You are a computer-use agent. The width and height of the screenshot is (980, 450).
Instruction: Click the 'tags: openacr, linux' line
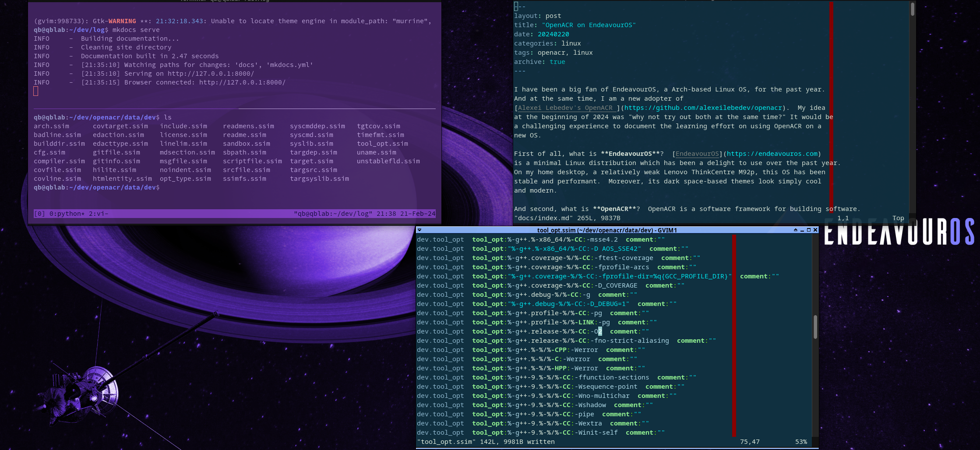point(553,53)
